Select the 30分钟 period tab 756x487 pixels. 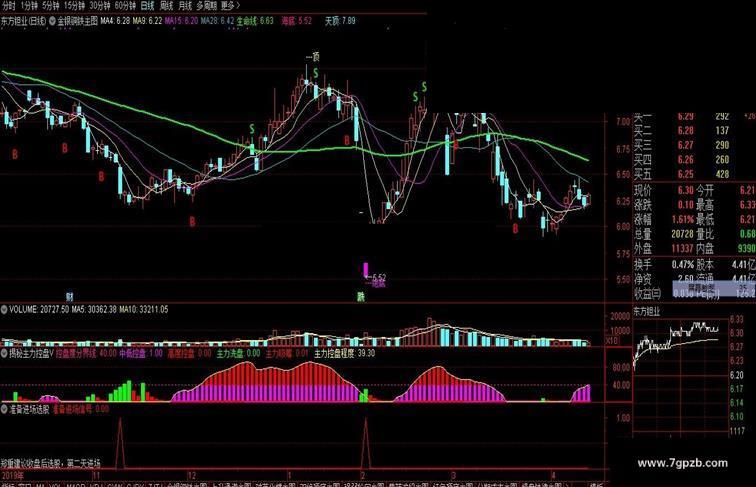100,6
